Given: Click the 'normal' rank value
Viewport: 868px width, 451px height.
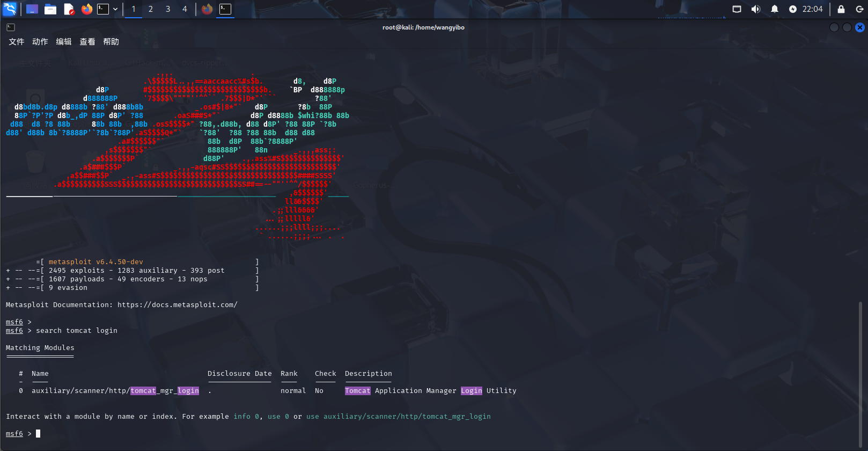Looking at the screenshot, I should click(293, 391).
